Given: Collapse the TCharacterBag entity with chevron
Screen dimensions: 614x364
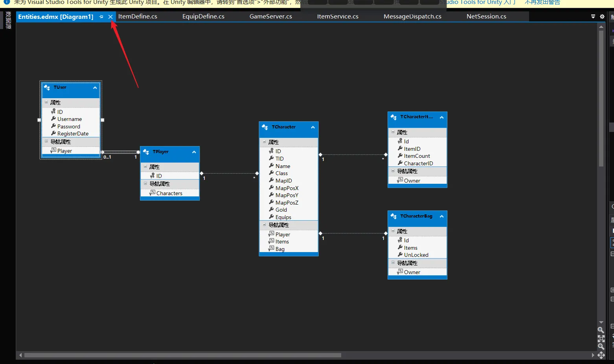Looking at the screenshot, I should [x=441, y=216].
